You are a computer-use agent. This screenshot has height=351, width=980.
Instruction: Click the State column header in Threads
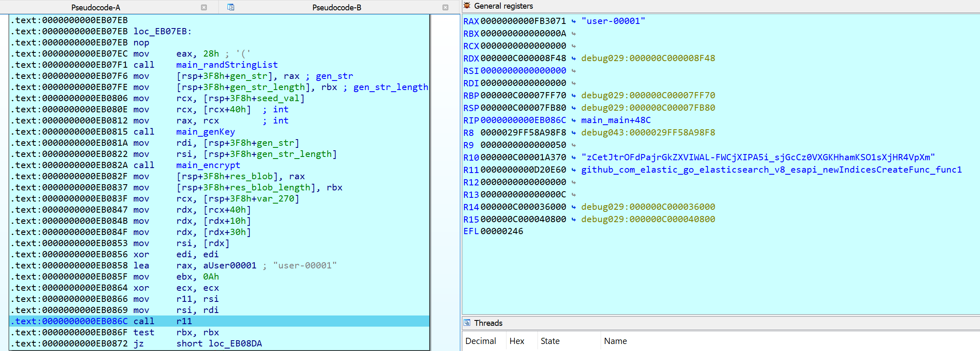(550, 341)
